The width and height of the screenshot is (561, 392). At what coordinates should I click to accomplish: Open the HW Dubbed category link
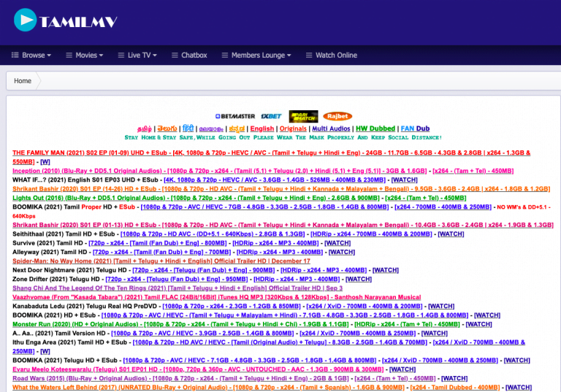pyautogui.click(x=375, y=128)
